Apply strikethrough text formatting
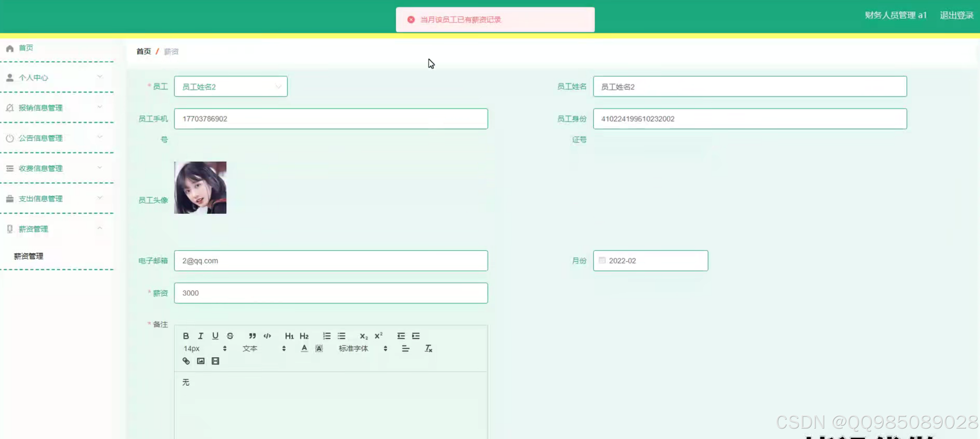The height and width of the screenshot is (439, 980). tap(230, 336)
